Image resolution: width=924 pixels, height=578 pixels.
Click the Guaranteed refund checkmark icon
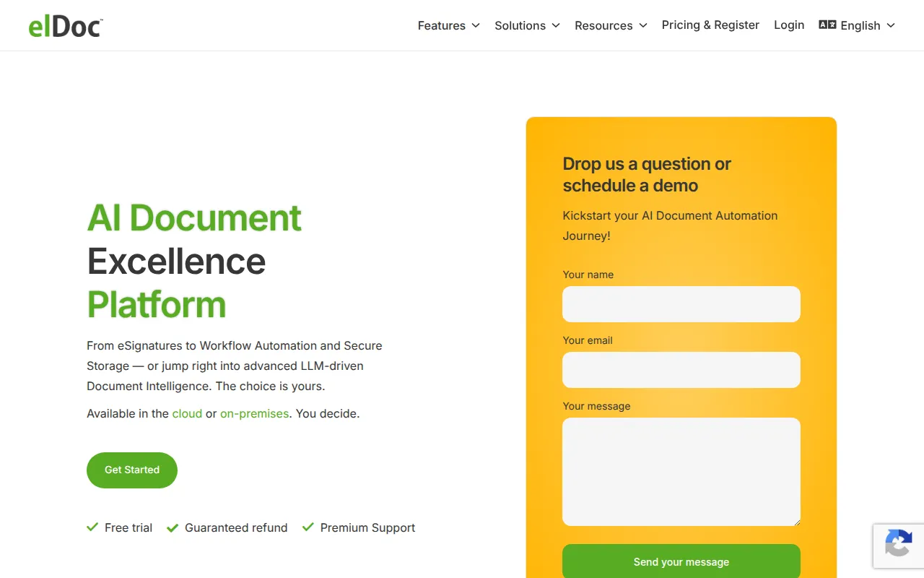tap(173, 527)
